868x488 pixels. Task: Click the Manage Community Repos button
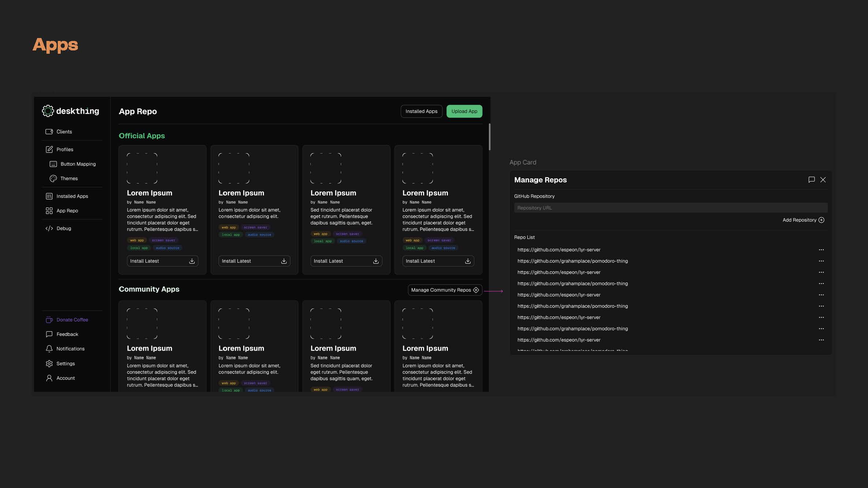click(x=445, y=290)
